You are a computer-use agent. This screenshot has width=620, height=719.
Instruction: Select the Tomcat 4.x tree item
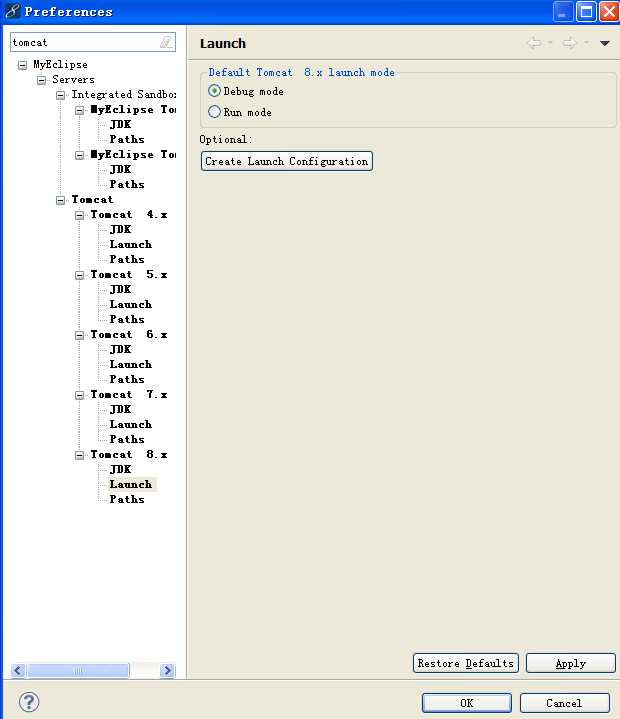tap(129, 214)
